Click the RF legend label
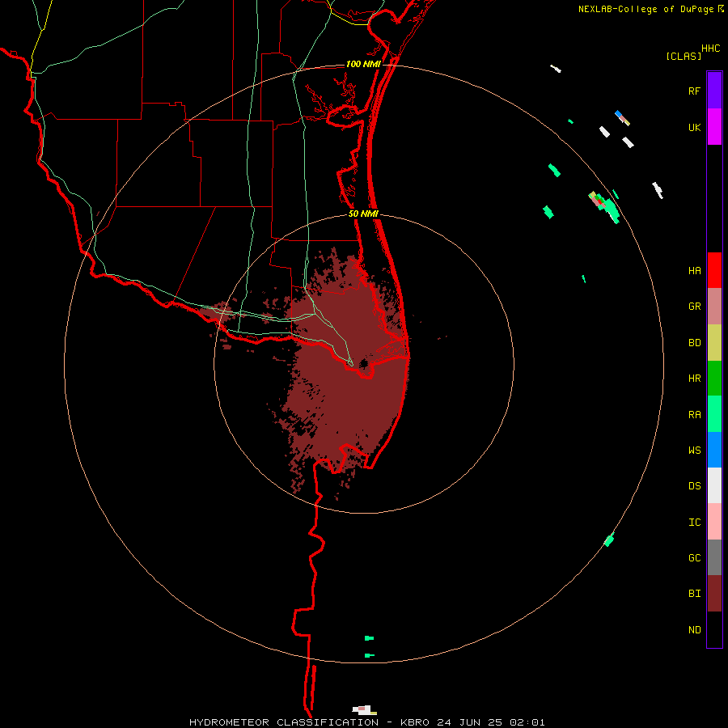 coord(694,91)
